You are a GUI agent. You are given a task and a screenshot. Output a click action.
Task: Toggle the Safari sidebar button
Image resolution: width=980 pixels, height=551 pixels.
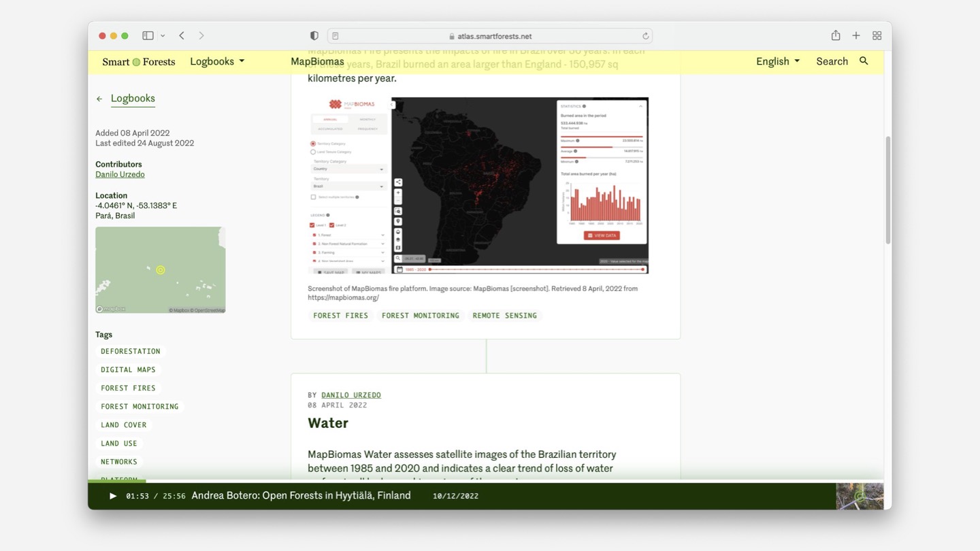pos(148,35)
